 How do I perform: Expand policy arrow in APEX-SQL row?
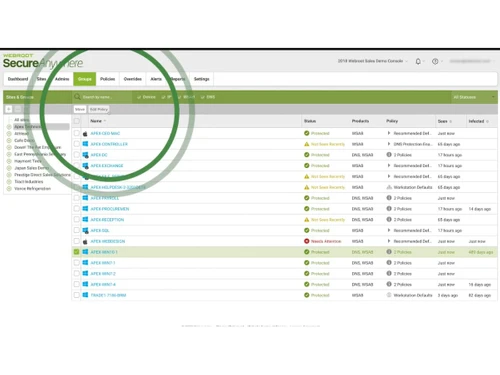(x=389, y=230)
